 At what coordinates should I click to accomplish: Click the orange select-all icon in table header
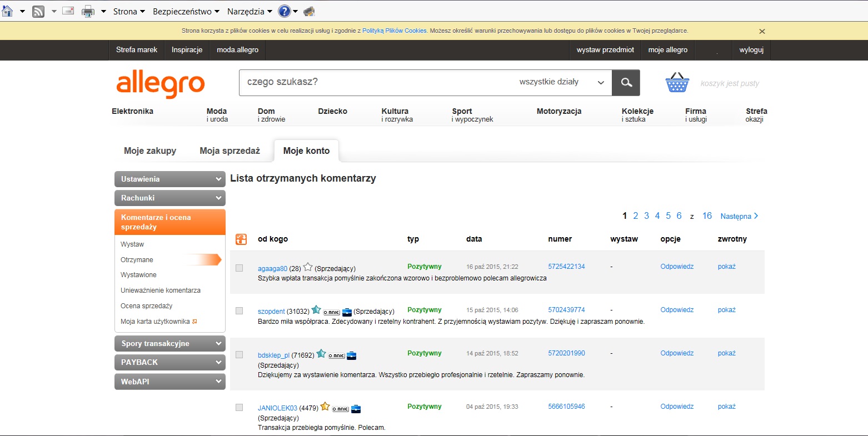click(x=241, y=239)
